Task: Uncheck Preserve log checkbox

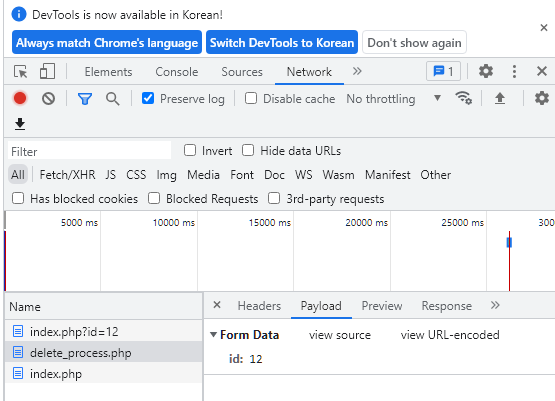Action: pos(148,98)
